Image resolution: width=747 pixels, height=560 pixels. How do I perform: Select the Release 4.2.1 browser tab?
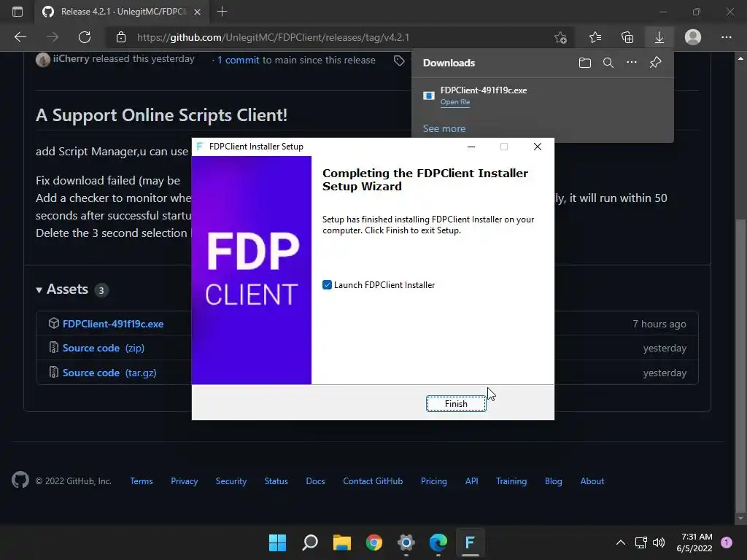[122, 12]
